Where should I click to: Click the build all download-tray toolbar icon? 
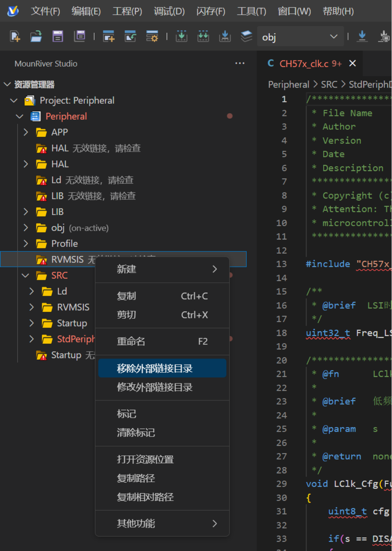[x=225, y=36]
